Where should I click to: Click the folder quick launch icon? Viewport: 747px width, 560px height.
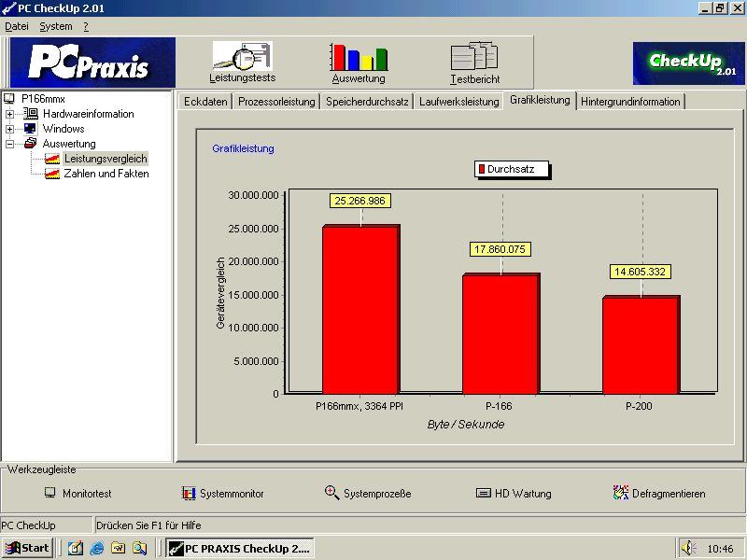click(119, 548)
